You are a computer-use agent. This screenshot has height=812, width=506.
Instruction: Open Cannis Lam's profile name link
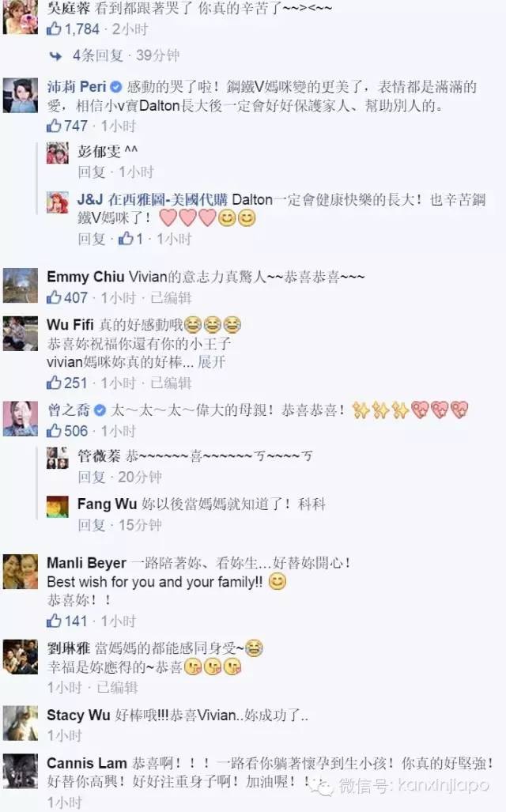pyautogui.click(x=86, y=763)
